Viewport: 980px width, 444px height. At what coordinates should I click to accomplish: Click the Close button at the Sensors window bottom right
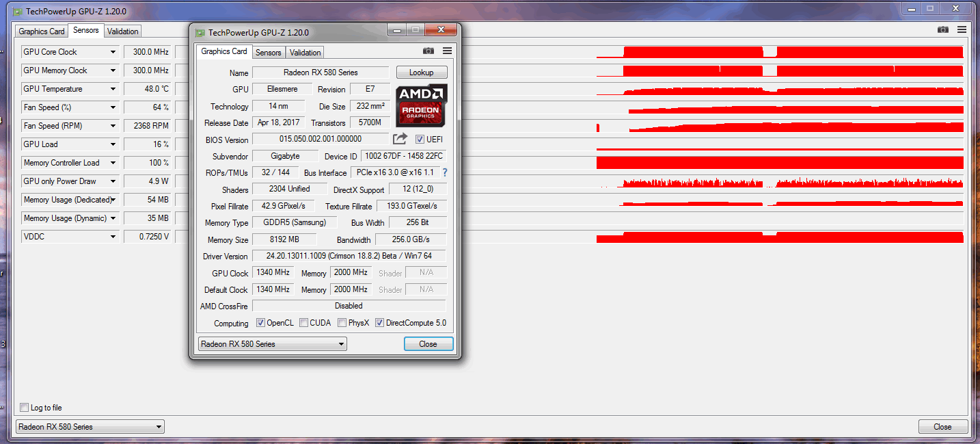(x=943, y=426)
